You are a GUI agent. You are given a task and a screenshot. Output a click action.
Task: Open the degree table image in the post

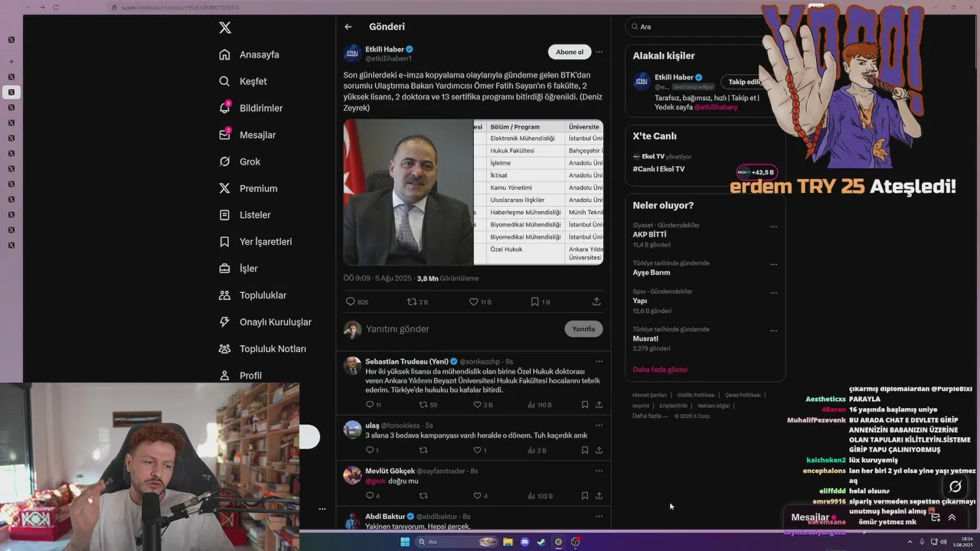[538, 192]
